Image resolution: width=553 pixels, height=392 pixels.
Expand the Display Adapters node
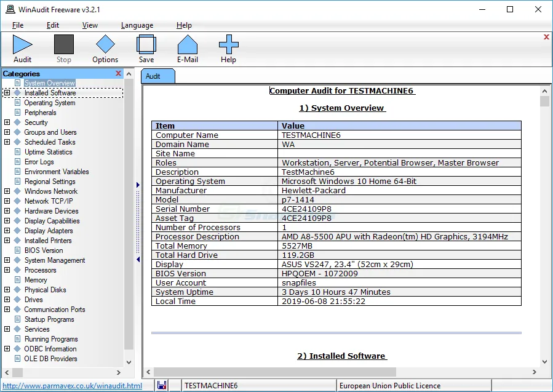[7, 230]
